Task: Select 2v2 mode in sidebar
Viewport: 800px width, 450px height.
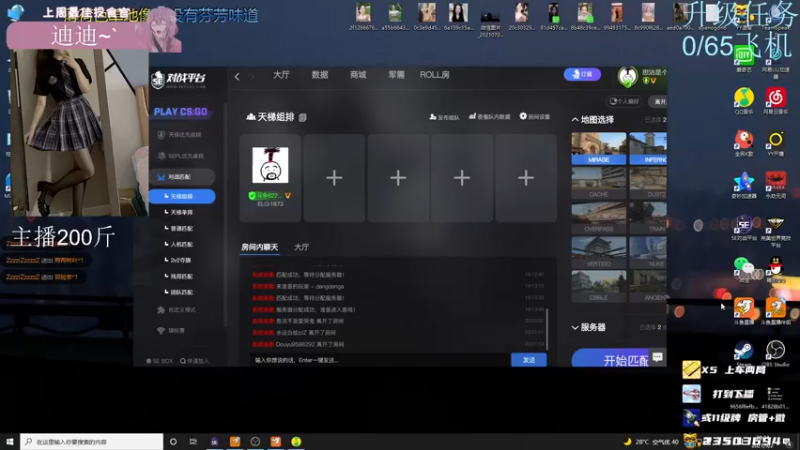Action: pyautogui.click(x=181, y=260)
